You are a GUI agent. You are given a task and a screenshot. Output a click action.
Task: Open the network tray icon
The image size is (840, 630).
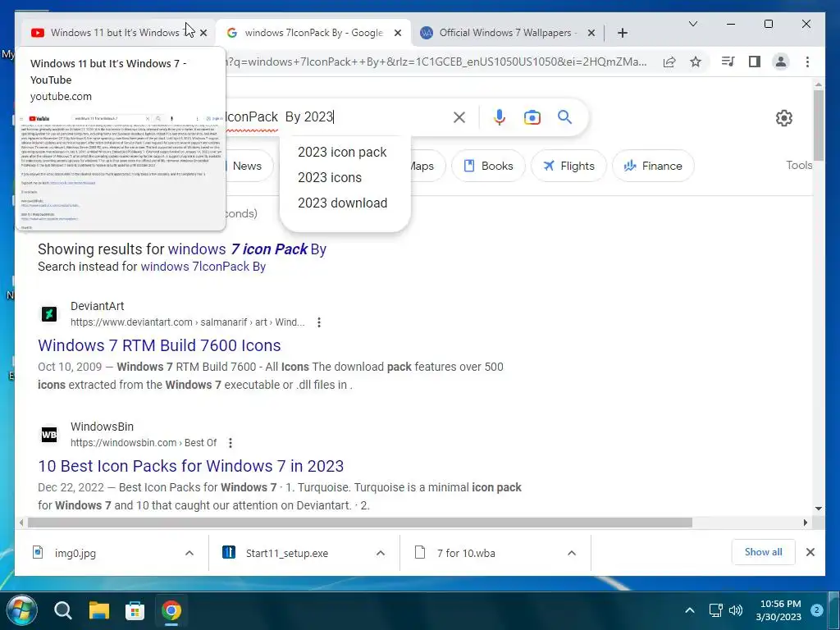click(715, 610)
